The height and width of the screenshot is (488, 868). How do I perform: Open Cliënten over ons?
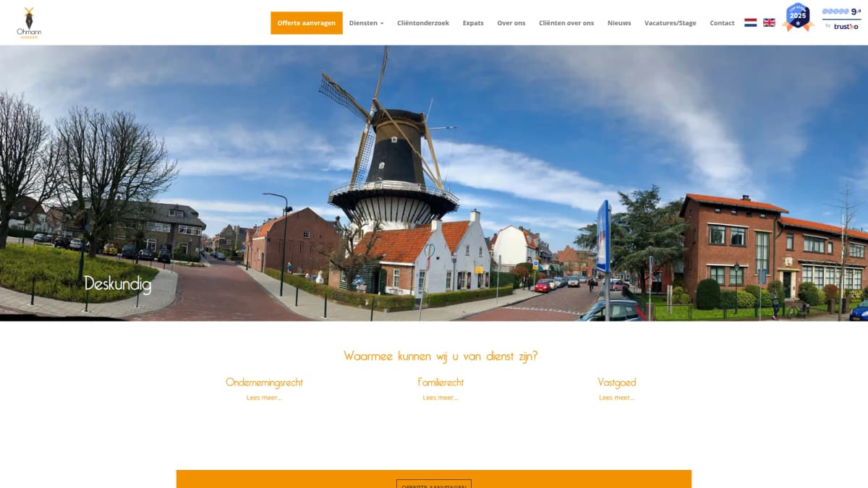(x=566, y=22)
